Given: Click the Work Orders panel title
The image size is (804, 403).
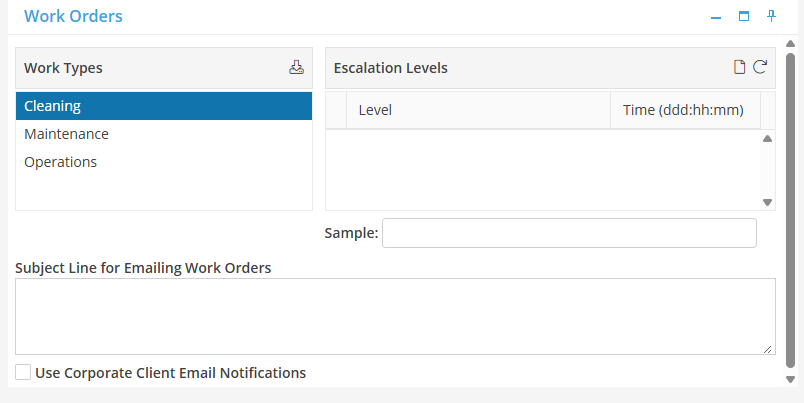Looking at the screenshot, I should [x=73, y=17].
